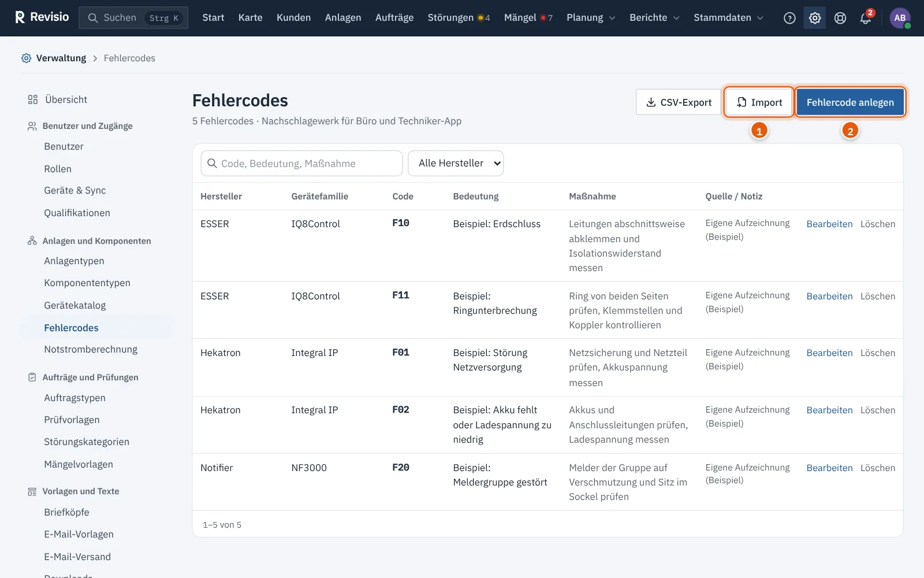Open Gerätekatalog in sidebar
The image size is (924, 578).
point(75,305)
